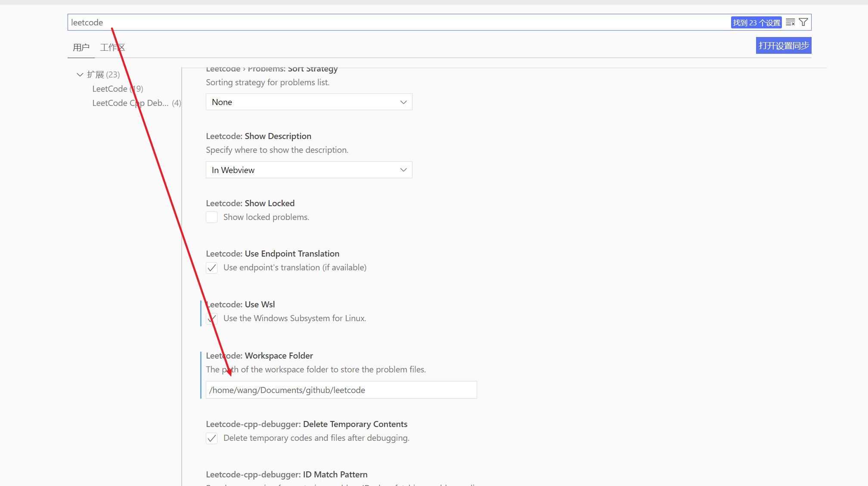The height and width of the screenshot is (486, 868).
Task: Select LeetCode (19) in settings tree
Action: coord(118,89)
